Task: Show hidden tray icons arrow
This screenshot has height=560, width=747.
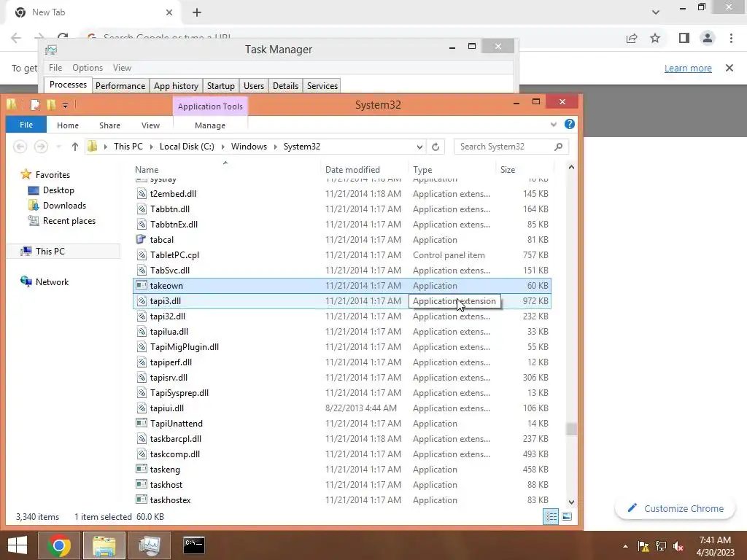Action: coord(625,546)
